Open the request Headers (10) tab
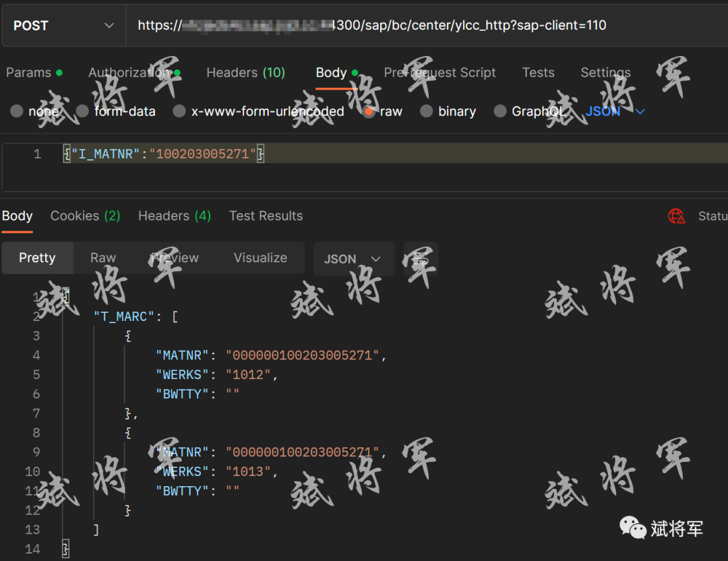This screenshot has width=728, height=561. point(245,72)
